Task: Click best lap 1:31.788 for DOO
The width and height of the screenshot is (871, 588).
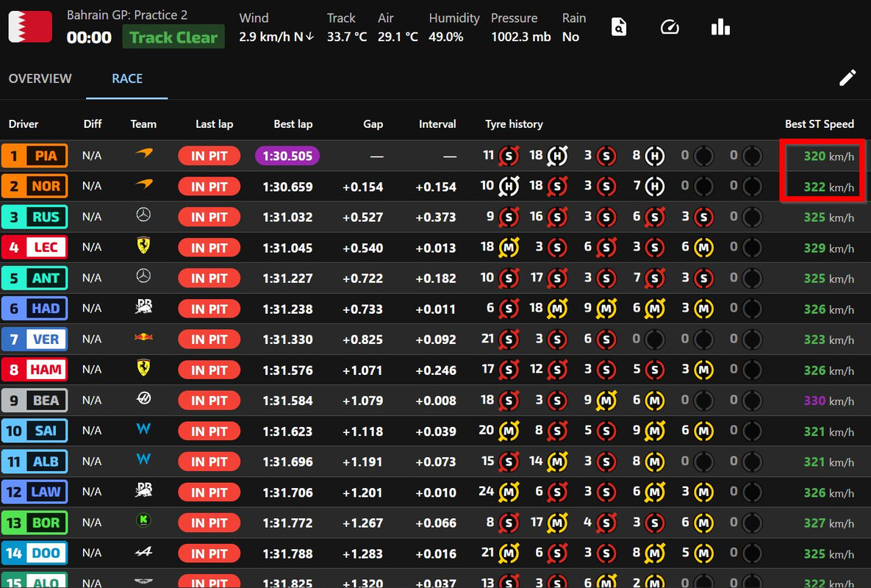Action: tap(287, 553)
